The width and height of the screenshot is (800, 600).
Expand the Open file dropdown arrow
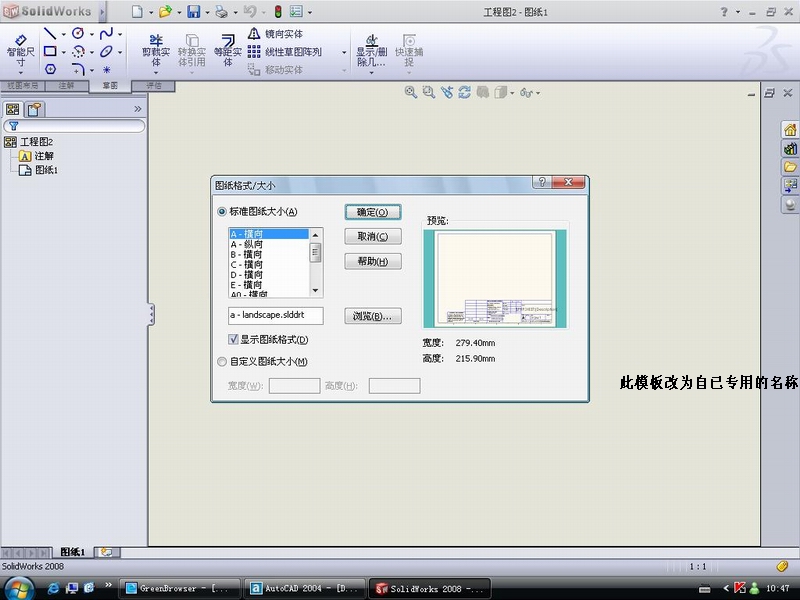tap(179, 12)
